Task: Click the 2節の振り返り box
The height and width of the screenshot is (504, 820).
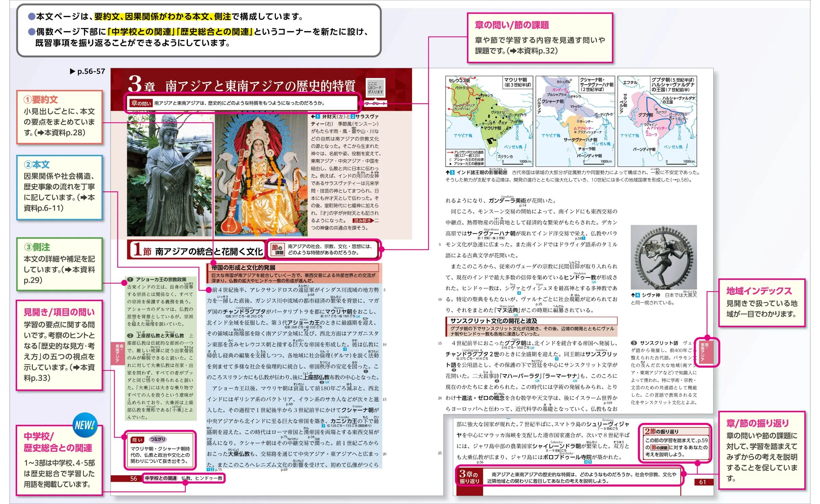Action: [x=675, y=443]
